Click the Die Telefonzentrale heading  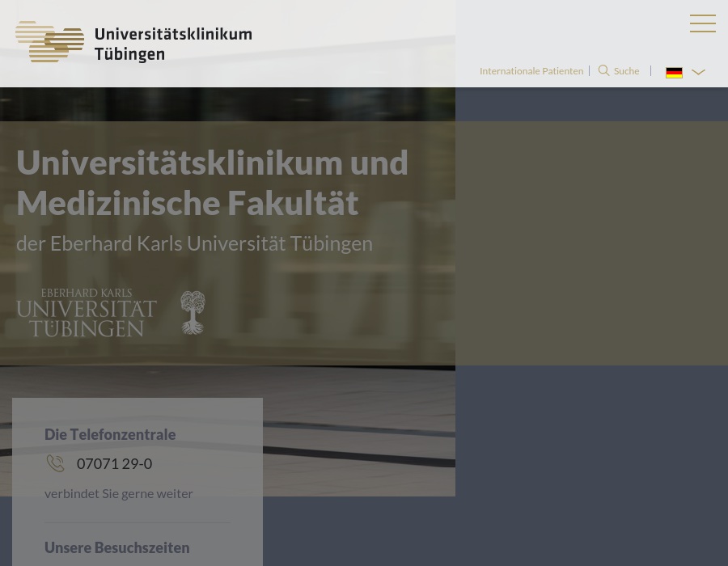point(110,434)
